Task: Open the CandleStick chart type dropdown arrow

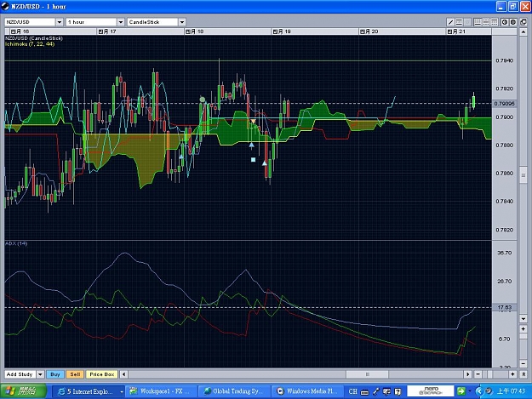Action: click(182, 22)
